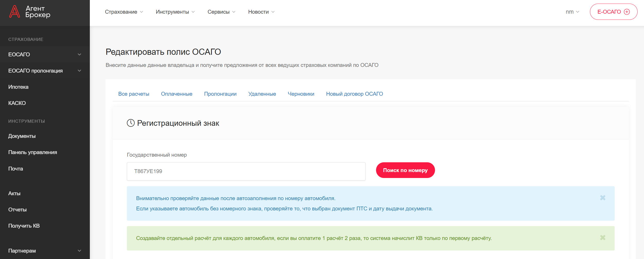Click the Государственный номер input field
The height and width of the screenshot is (259, 644).
[x=246, y=171]
